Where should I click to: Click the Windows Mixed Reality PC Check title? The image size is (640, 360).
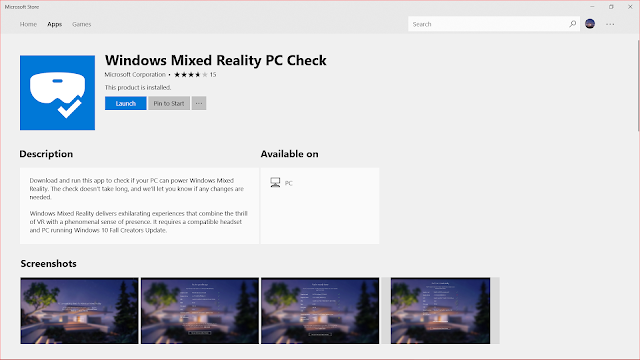click(216, 60)
